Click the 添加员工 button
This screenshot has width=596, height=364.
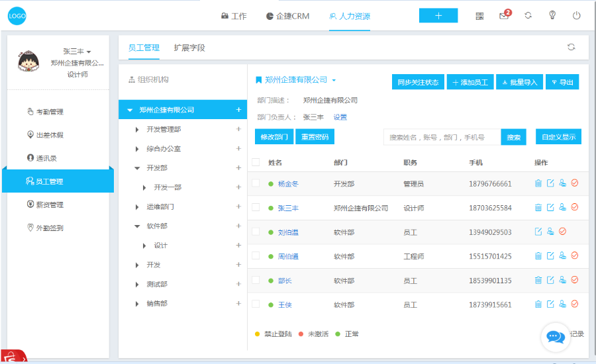click(x=470, y=82)
